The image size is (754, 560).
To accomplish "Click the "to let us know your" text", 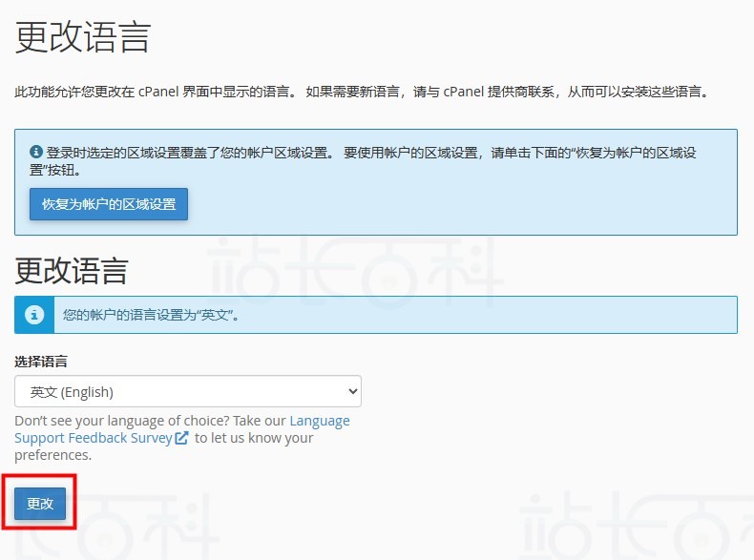I will tap(254, 438).
